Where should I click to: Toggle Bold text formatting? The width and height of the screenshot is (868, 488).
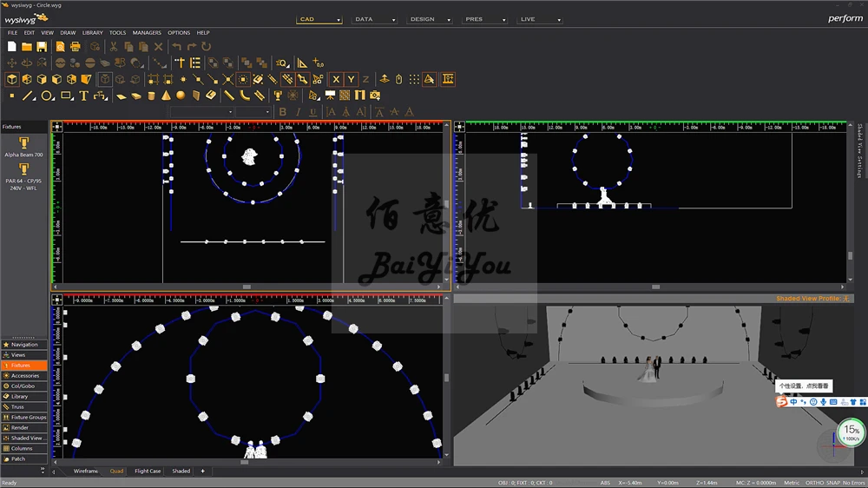(283, 112)
